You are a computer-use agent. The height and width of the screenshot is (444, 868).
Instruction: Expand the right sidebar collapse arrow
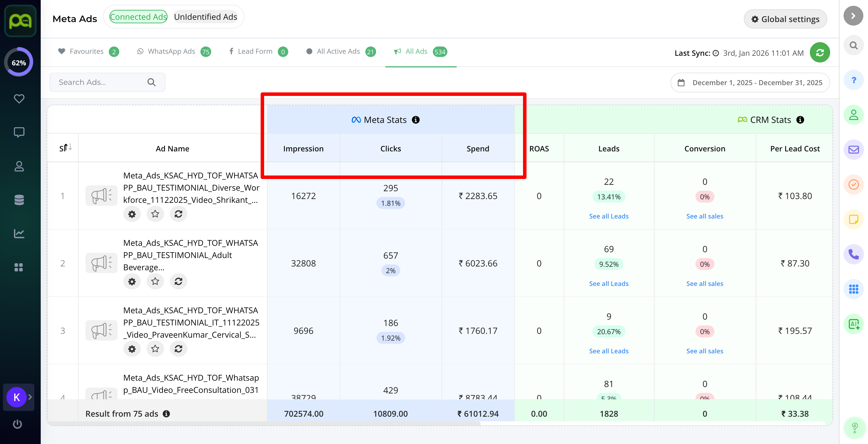(853, 16)
